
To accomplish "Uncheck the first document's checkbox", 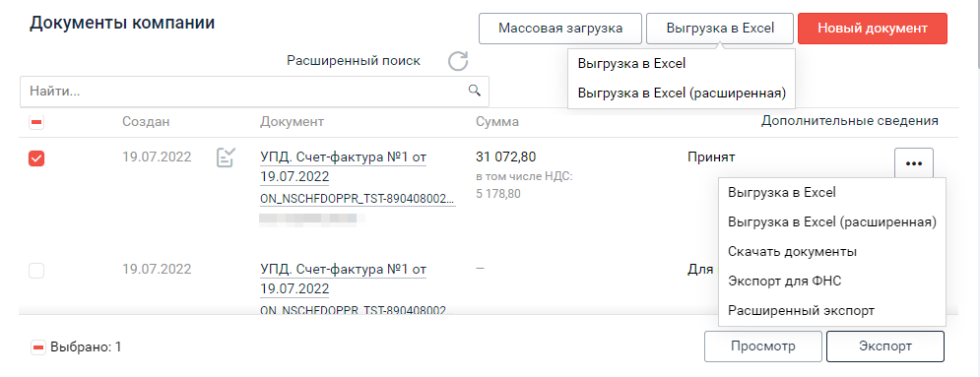I will 36,159.
